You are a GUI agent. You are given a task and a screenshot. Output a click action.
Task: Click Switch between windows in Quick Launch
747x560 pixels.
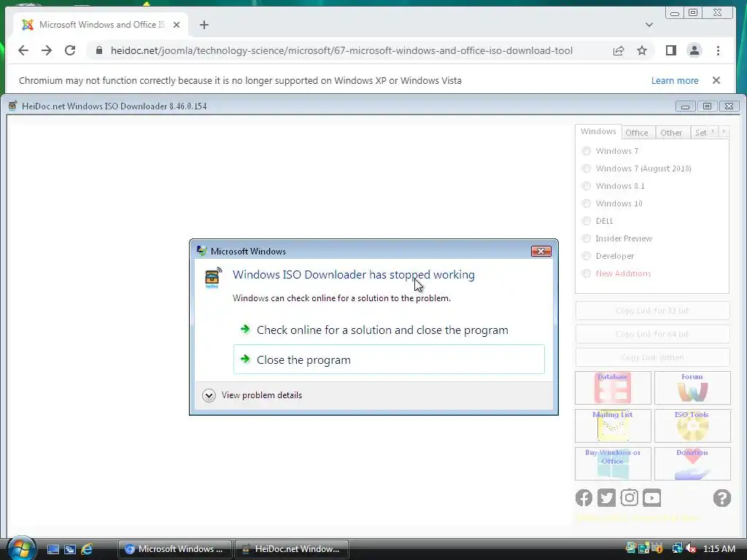69,549
